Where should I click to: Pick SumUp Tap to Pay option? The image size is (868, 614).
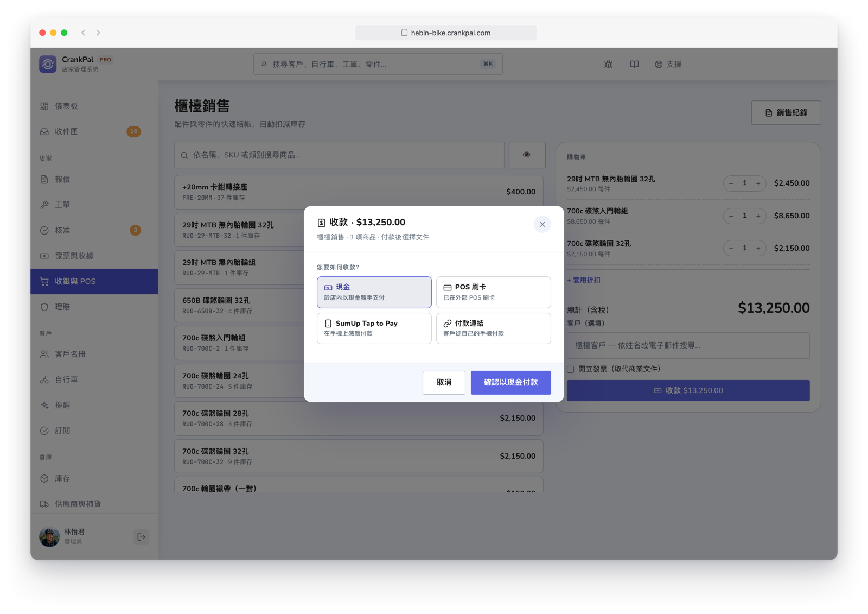coord(374,328)
